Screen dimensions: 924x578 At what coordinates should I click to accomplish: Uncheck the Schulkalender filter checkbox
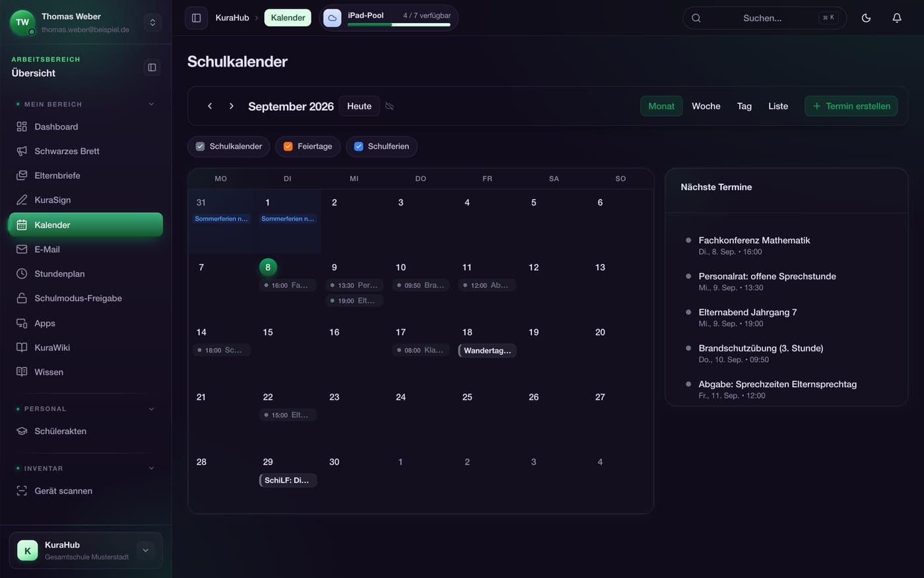click(200, 147)
